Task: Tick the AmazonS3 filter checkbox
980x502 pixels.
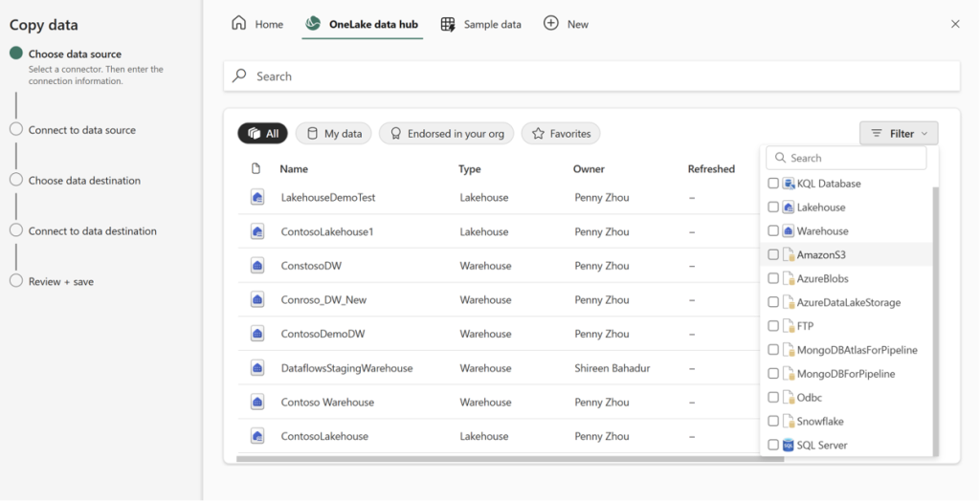Action: (773, 254)
